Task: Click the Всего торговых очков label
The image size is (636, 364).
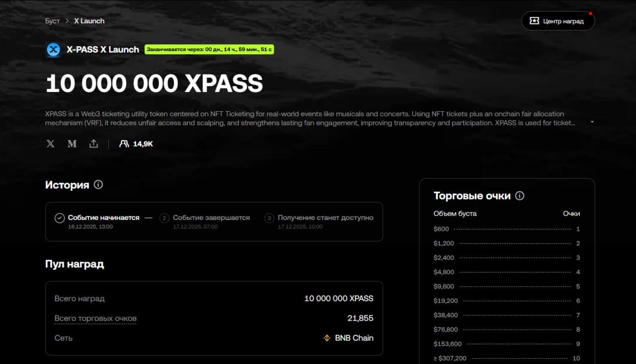Action: pos(95,318)
